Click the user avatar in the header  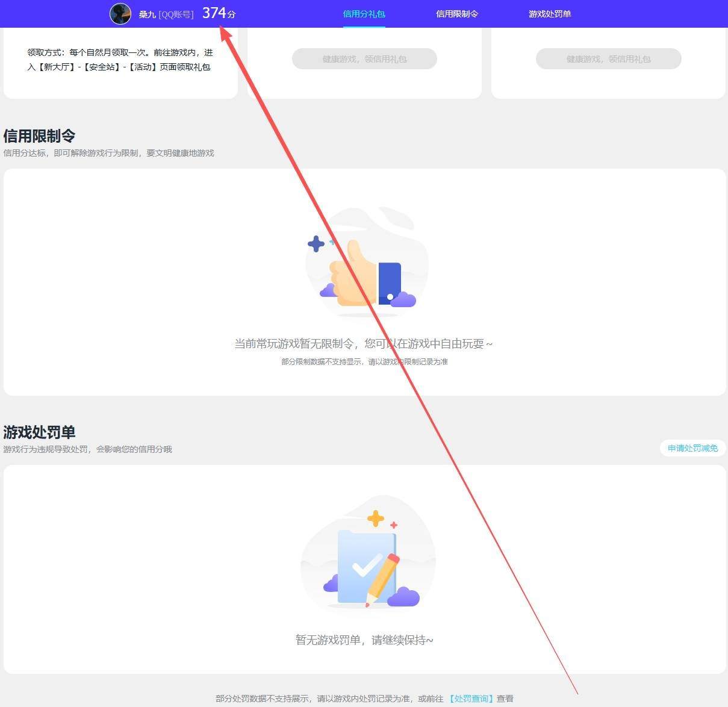(120, 14)
